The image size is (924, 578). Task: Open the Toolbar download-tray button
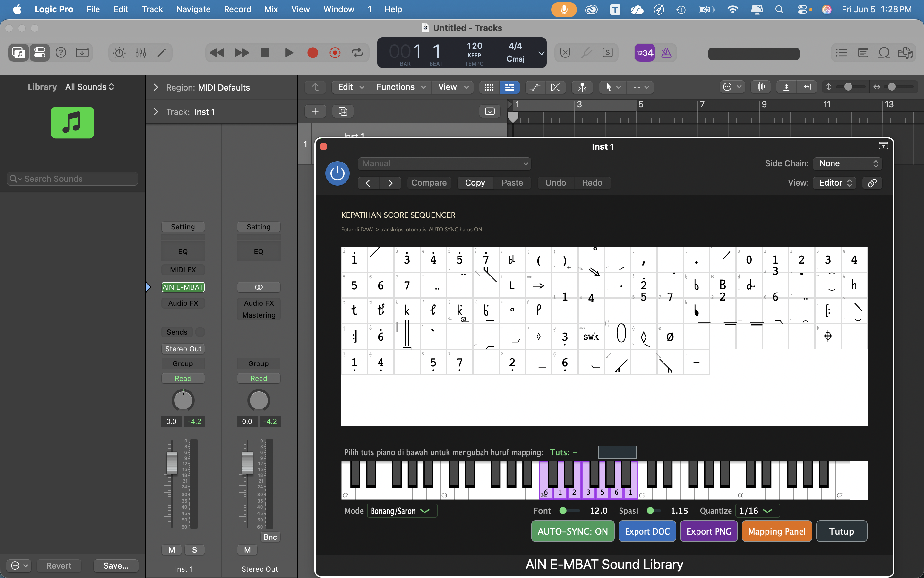pos(82,52)
